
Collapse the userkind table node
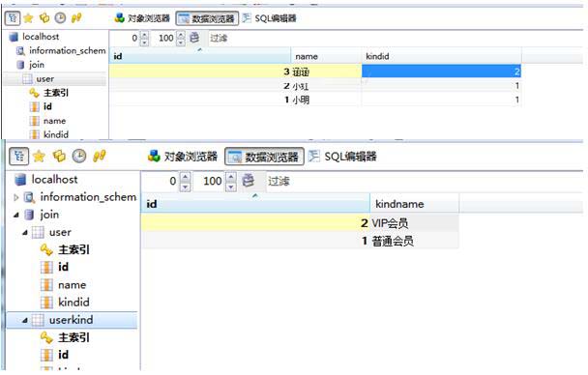[25, 320]
